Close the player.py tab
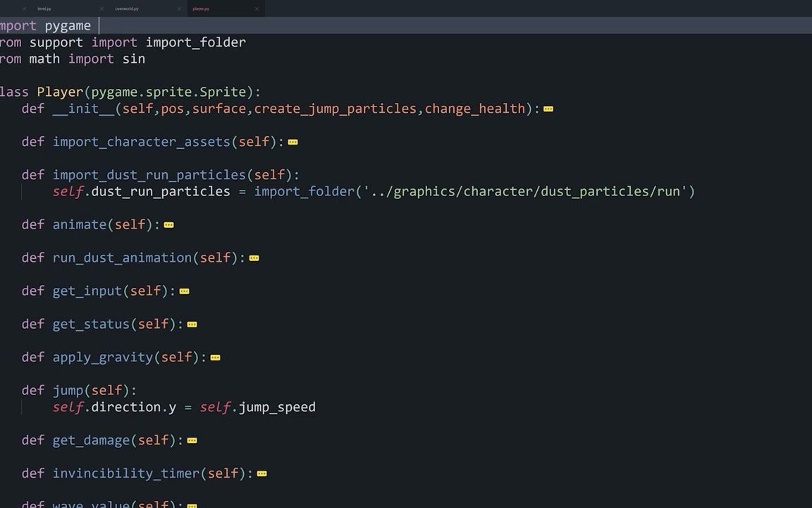 click(257, 8)
